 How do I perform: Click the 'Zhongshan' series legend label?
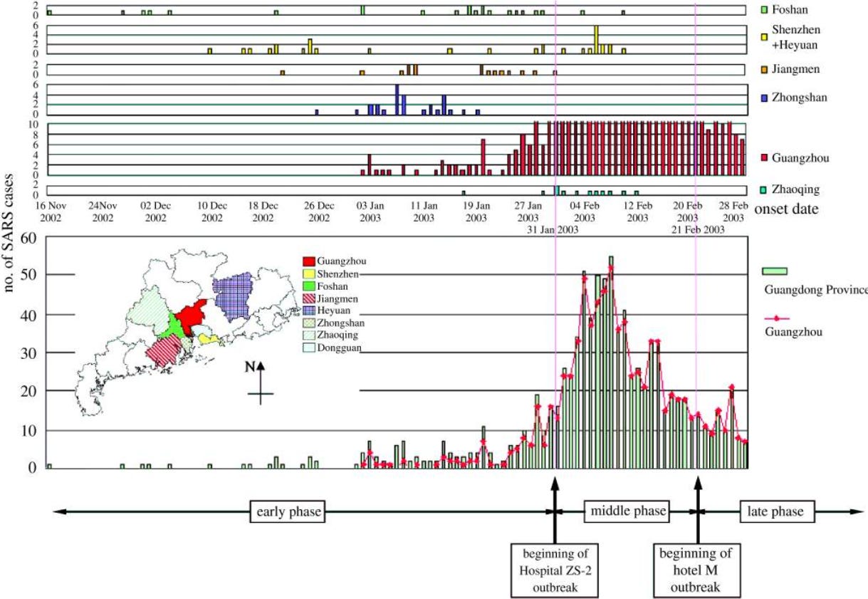pos(800,98)
